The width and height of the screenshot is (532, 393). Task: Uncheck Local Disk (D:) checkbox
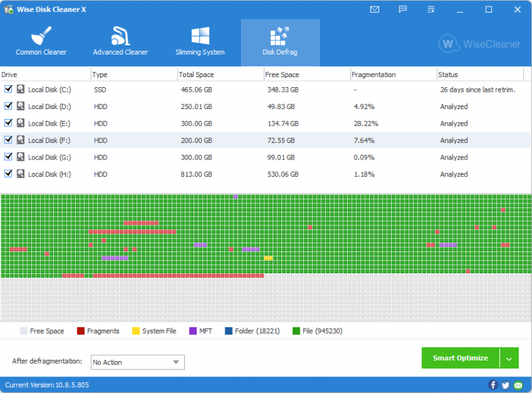point(8,106)
